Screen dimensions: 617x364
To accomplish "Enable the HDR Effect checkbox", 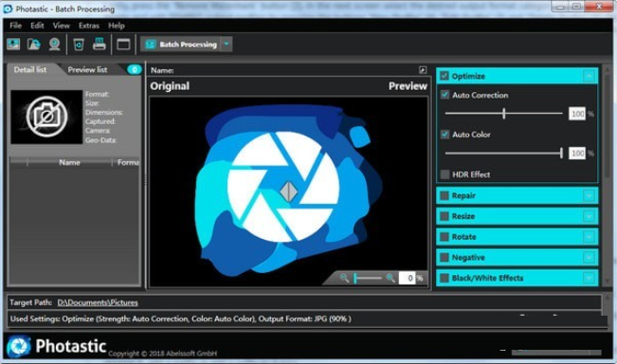I will point(445,174).
